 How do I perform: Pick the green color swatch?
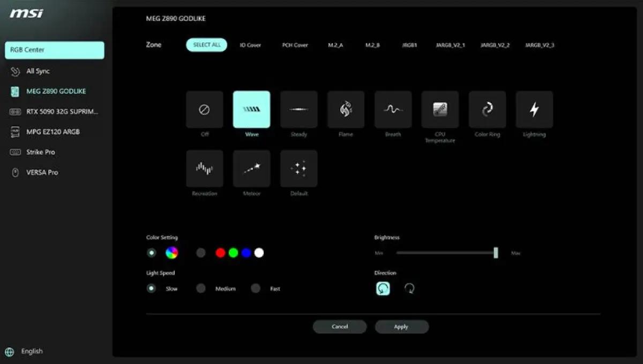coord(233,253)
